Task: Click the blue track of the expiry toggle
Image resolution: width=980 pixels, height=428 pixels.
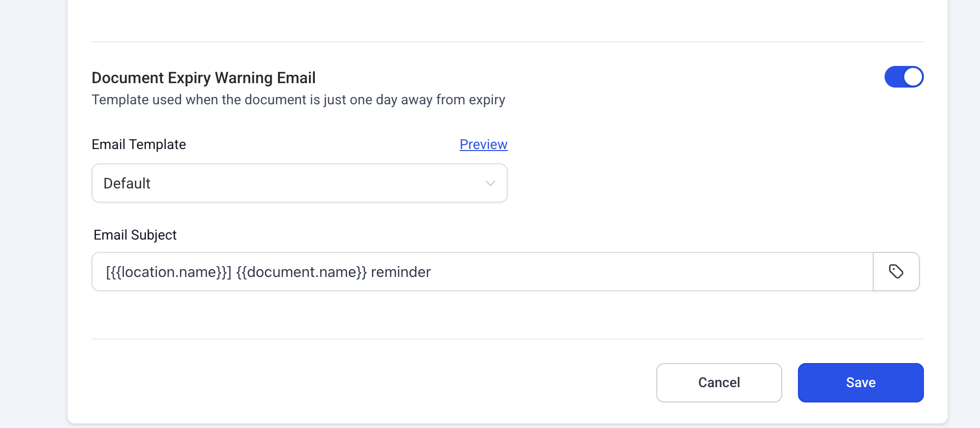Action: click(x=893, y=77)
